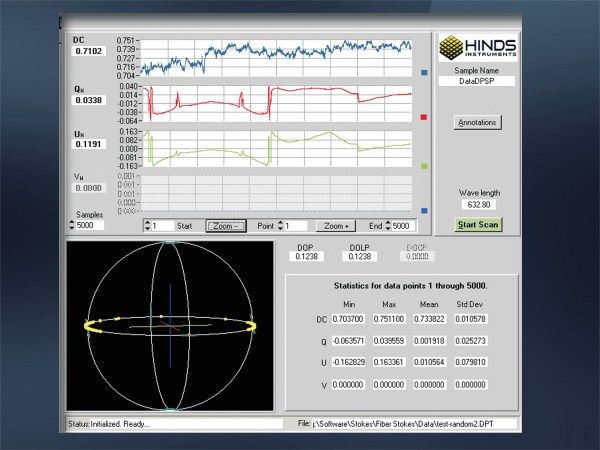Click the red Q trace color square
The height and width of the screenshot is (450, 600).
[424, 118]
